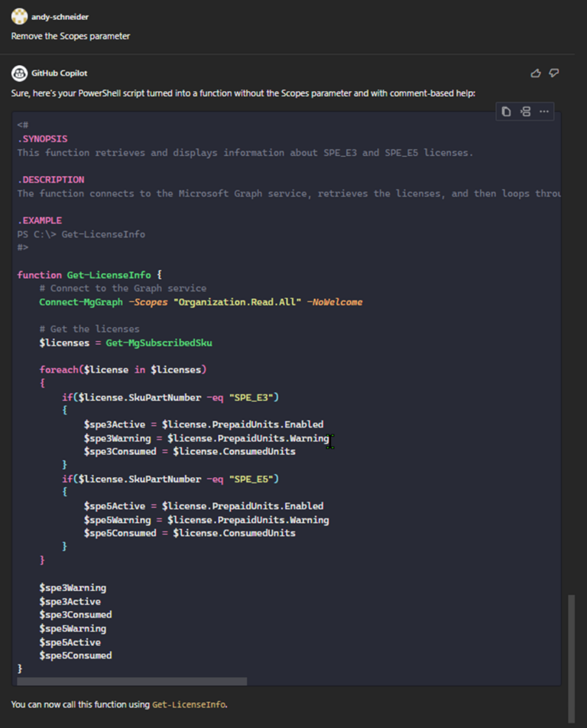
Task: Click the '$spe5Consumed = ' assignment line
Action: [x=190, y=533]
